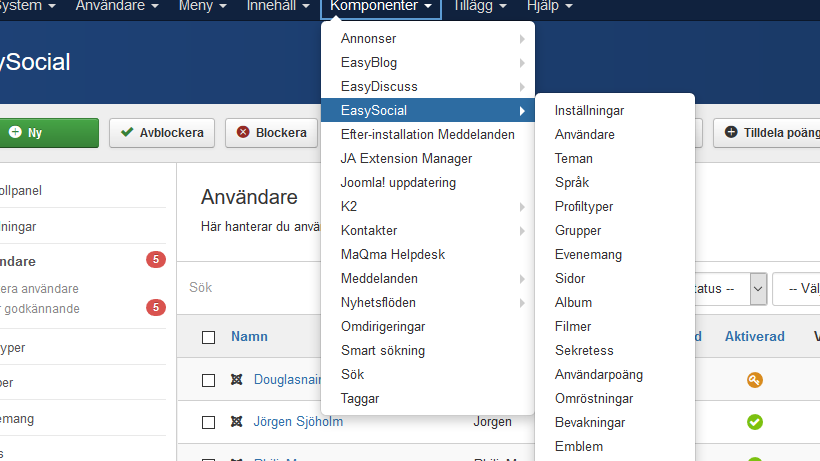Open Douglasnain user link
820x461 pixels.
[x=284, y=380]
